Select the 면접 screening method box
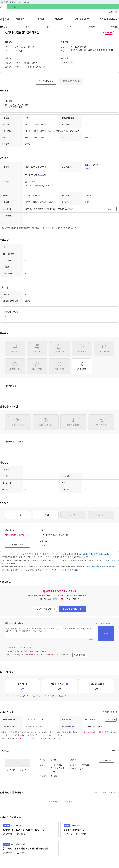119x868 pixels. click(x=45, y=515)
